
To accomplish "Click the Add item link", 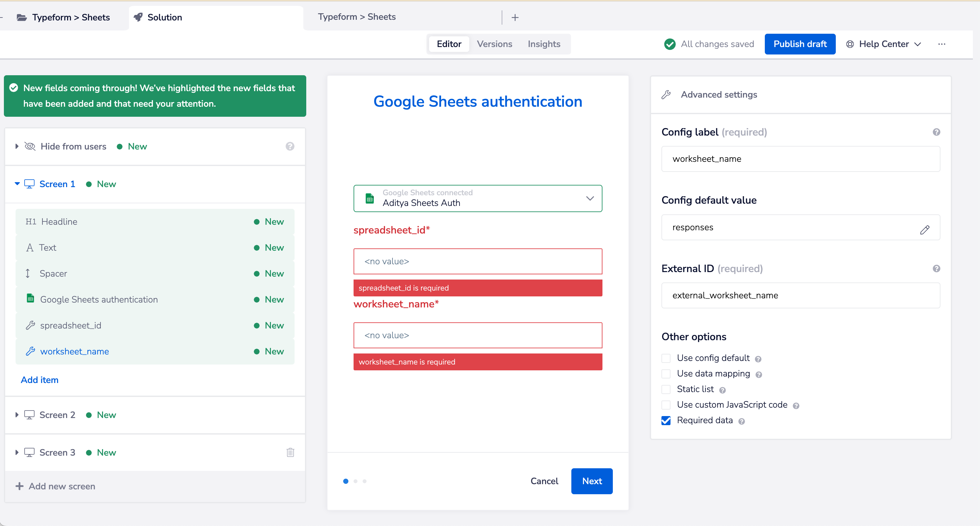I will coord(40,380).
